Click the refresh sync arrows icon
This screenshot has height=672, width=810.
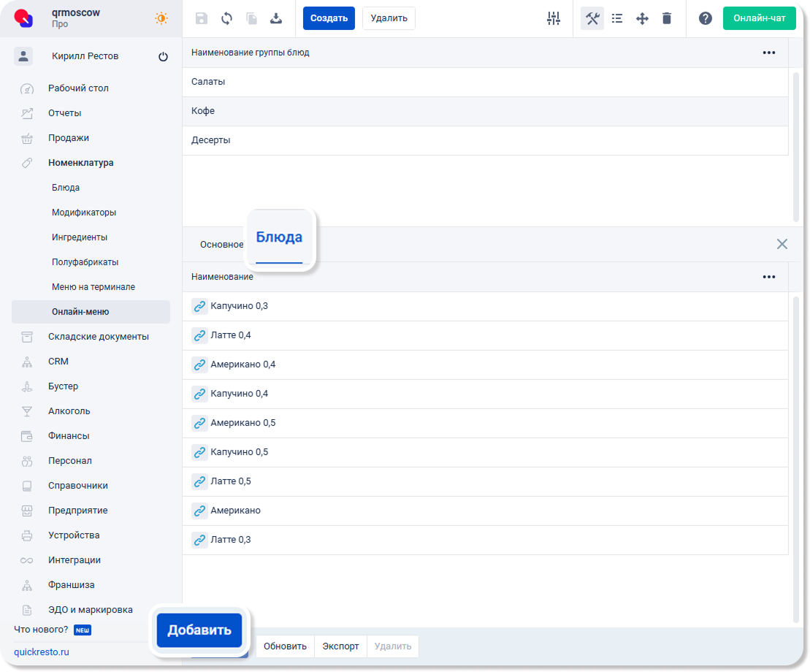(x=226, y=18)
